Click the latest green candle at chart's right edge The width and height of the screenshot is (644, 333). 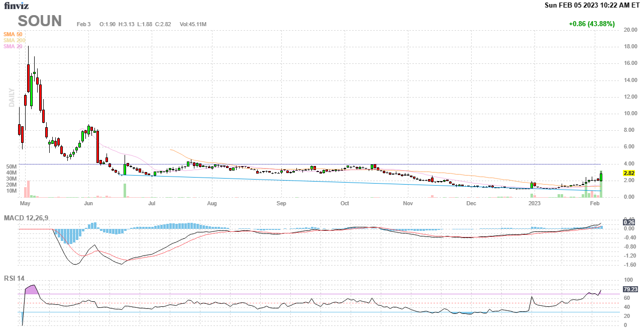click(x=601, y=176)
